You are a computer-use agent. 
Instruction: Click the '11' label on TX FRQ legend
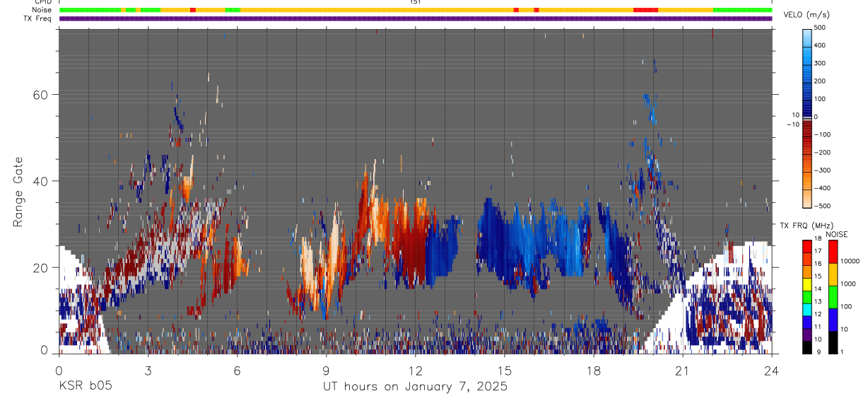point(818,327)
